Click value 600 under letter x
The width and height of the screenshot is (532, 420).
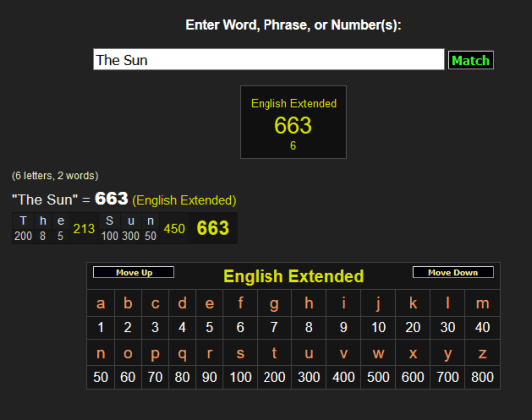(413, 377)
